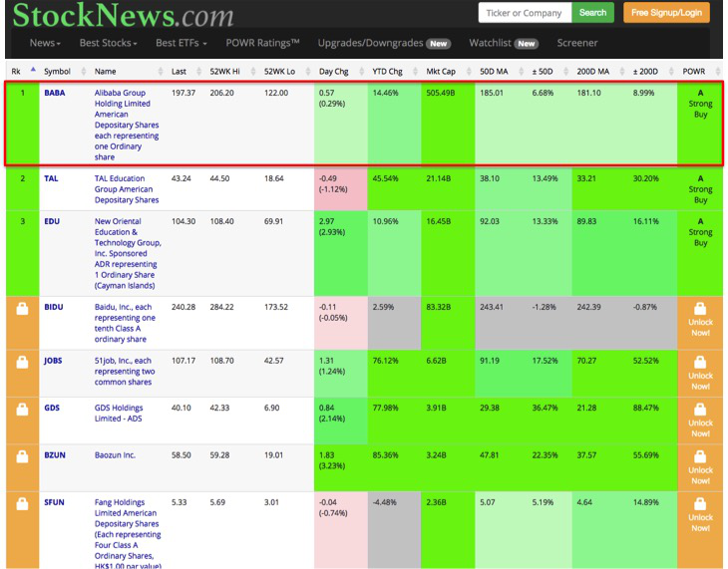Open 51job, Inc. name link

tap(125, 372)
